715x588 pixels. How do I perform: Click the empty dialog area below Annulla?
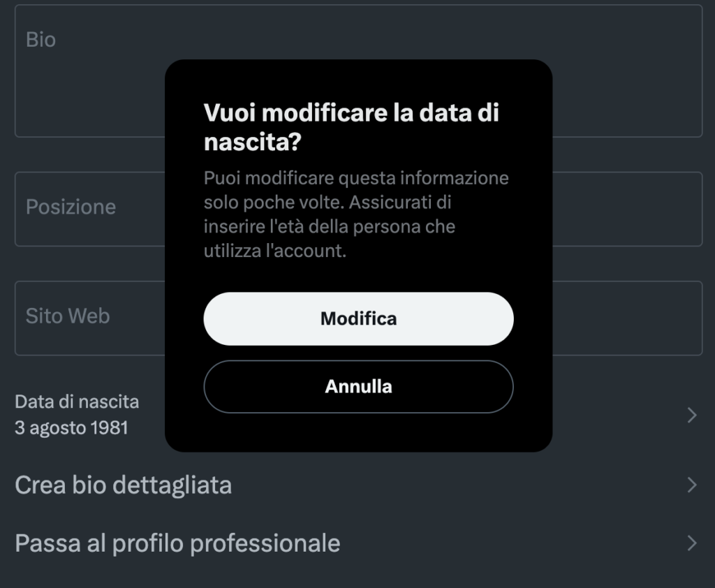click(x=358, y=433)
